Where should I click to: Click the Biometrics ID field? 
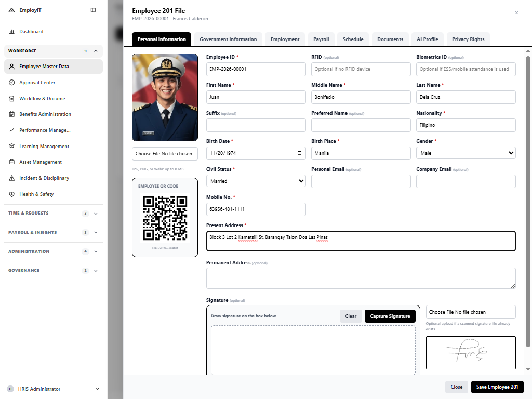(x=466, y=69)
